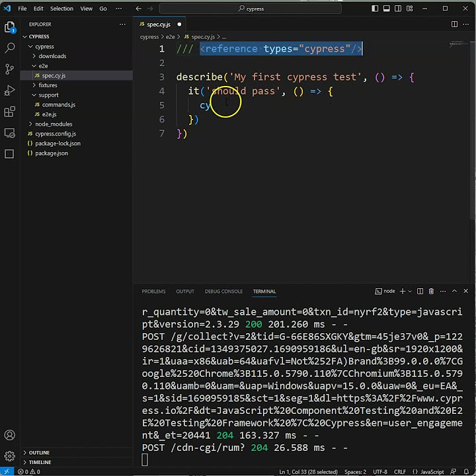Open terminal panel more actions ellipsis
Screen dimensions: 476x476
coord(443,291)
